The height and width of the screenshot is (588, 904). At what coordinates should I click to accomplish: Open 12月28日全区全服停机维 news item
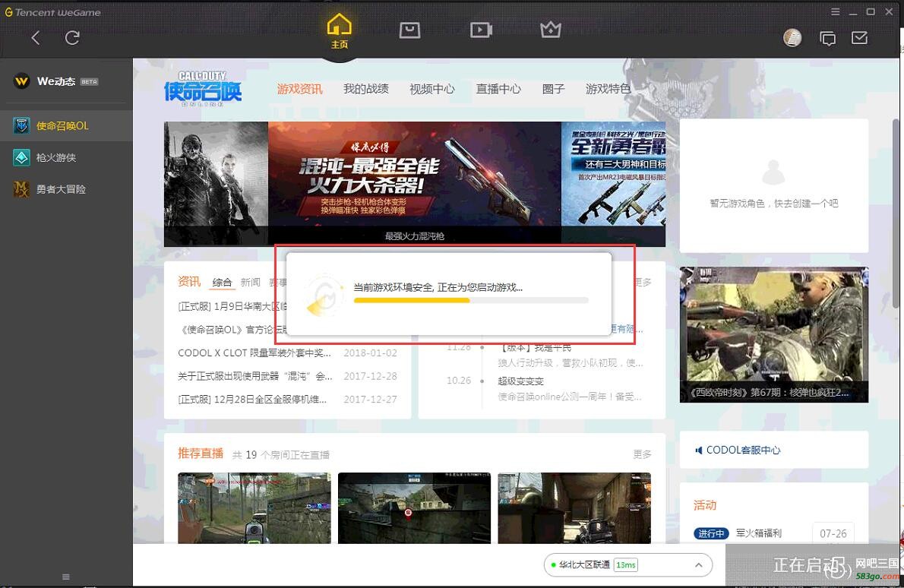coord(252,399)
